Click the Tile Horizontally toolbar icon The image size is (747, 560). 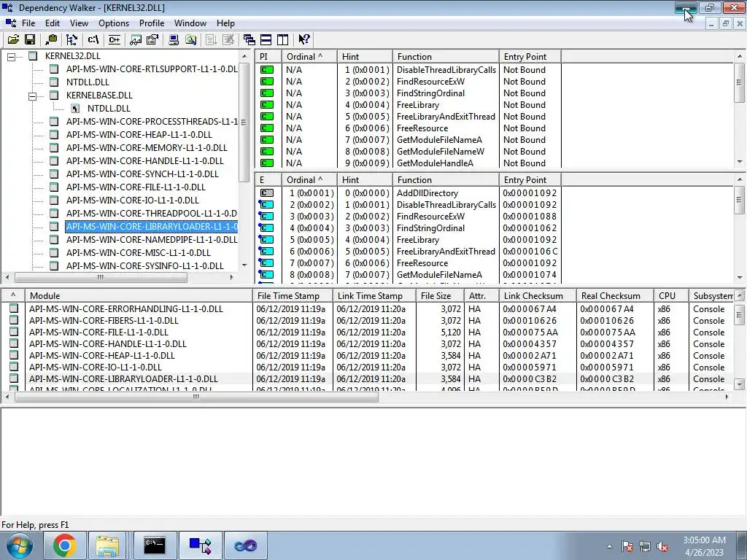click(x=266, y=39)
